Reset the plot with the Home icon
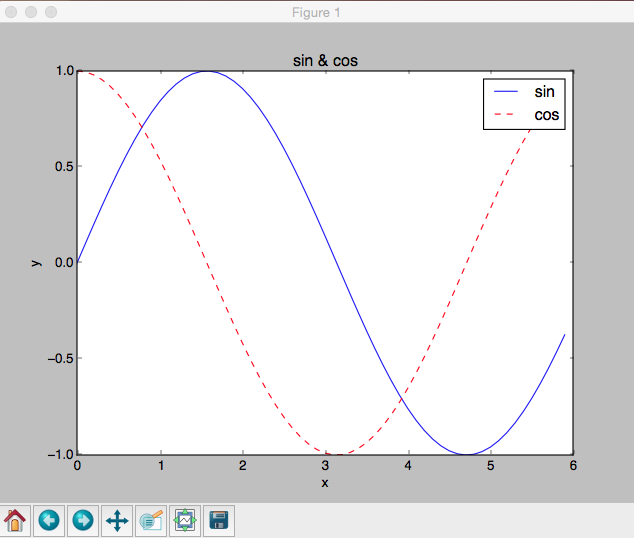The image size is (634, 538). [15, 521]
